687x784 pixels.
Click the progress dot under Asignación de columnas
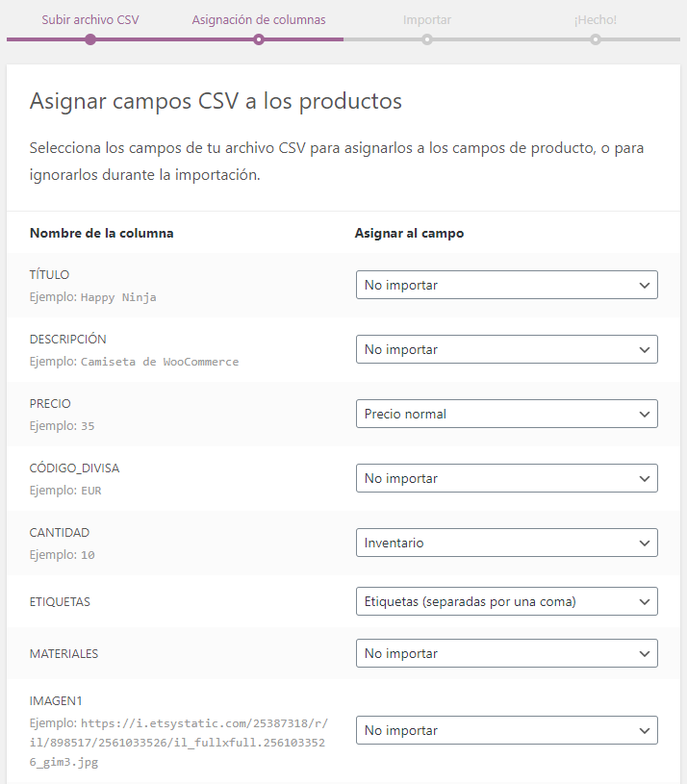[258, 39]
